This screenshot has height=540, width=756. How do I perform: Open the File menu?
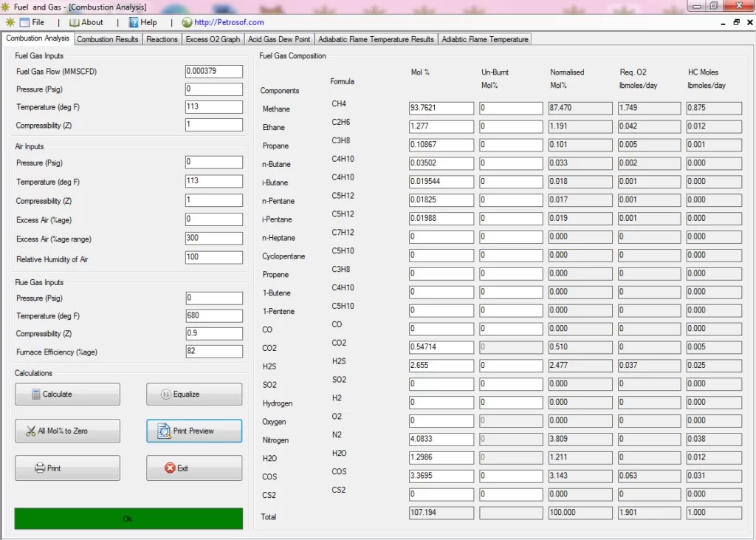pyautogui.click(x=34, y=22)
